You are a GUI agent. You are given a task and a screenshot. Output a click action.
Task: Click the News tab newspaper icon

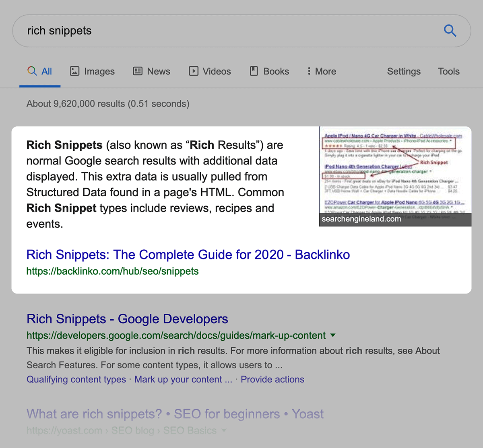click(138, 71)
